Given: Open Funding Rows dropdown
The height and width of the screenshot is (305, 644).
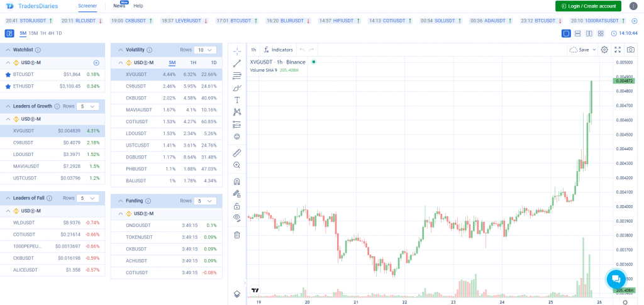Looking at the screenshot, I should (x=205, y=201).
